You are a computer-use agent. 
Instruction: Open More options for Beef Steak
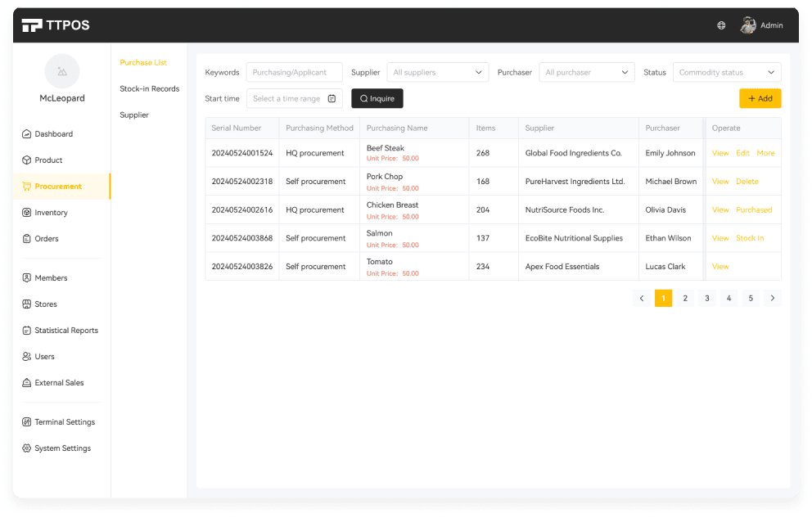tap(765, 153)
